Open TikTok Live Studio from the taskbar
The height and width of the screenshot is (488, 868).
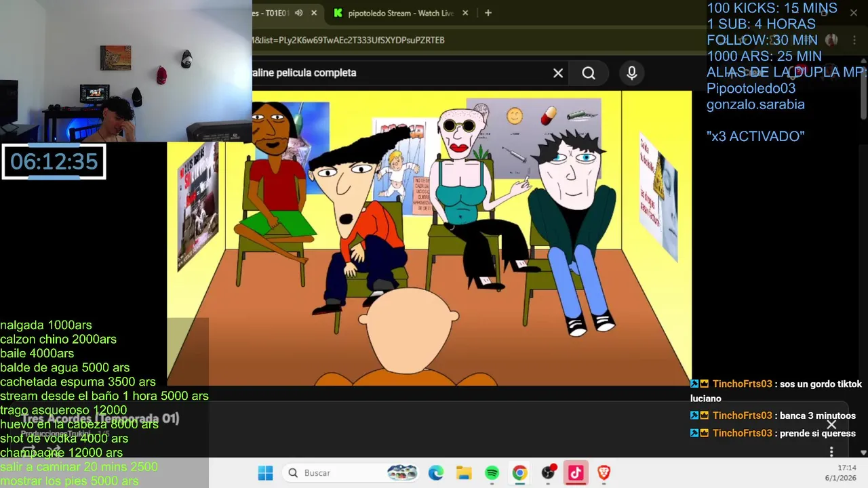[576, 473]
